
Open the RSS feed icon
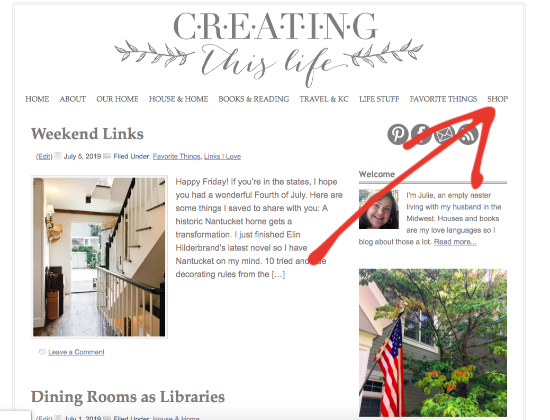(x=468, y=134)
